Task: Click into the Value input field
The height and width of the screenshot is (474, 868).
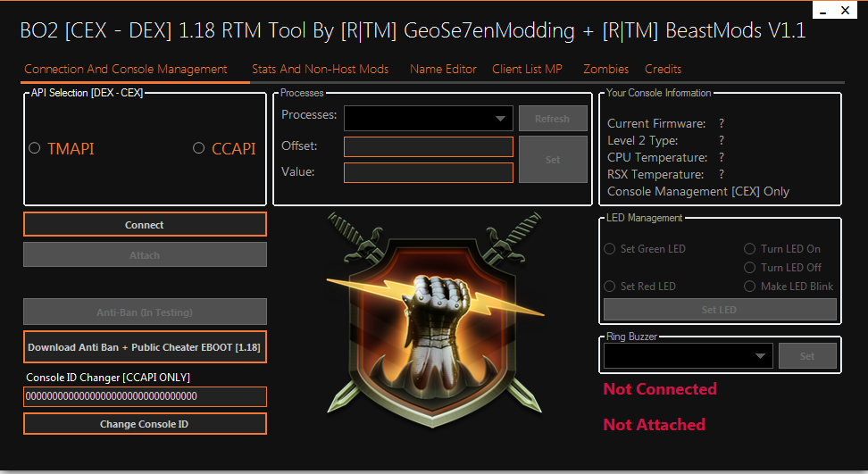Action: (429, 172)
